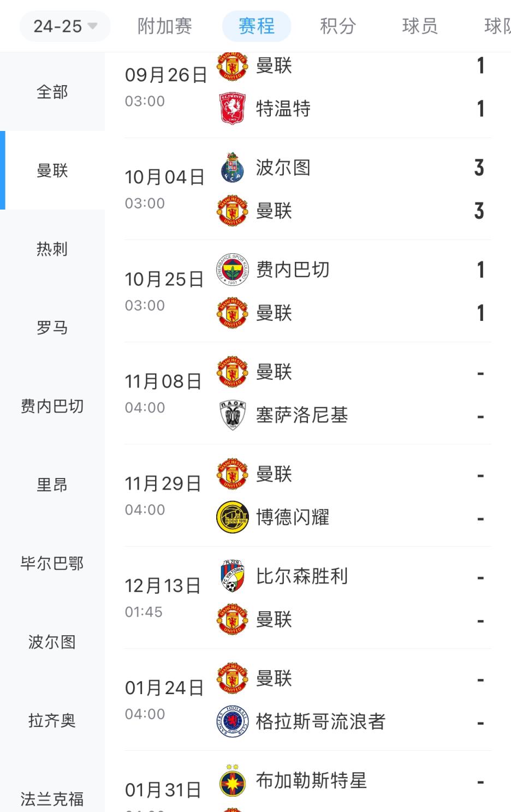Click the Glasgow Rangers crest
Viewport: 511px width, 812px height.
pos(233,722)
